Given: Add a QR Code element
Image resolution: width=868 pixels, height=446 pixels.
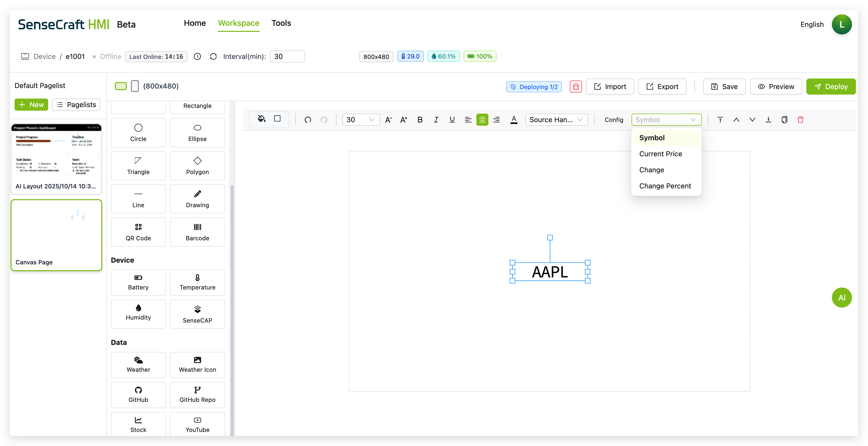Looking at the screenshot, I should click(x=138, y=232).
